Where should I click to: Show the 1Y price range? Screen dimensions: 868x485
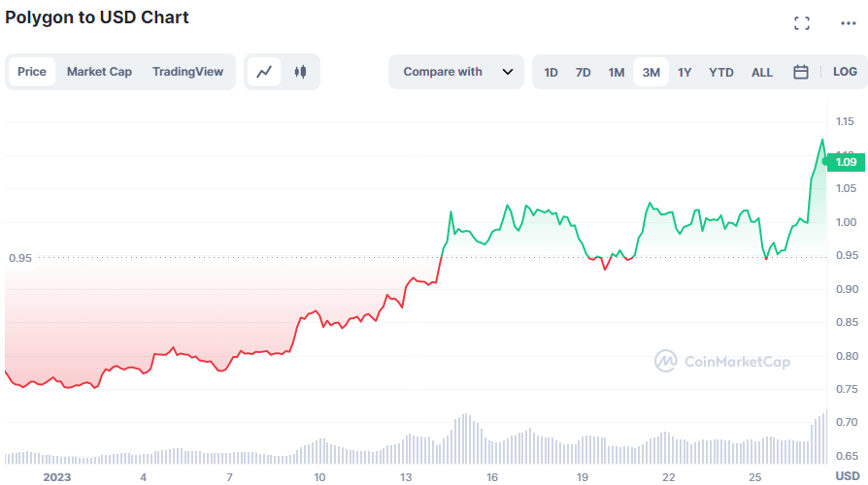pos(684,72)
